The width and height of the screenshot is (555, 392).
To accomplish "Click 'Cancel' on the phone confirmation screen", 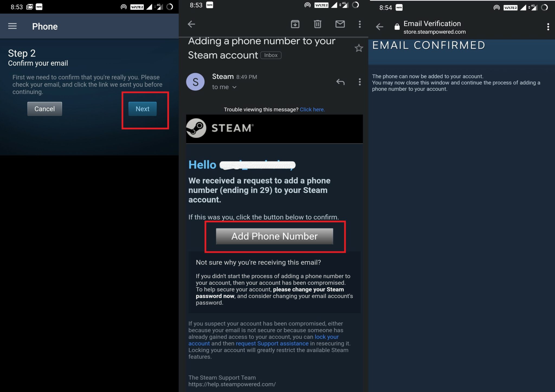I will pos(44,109).
